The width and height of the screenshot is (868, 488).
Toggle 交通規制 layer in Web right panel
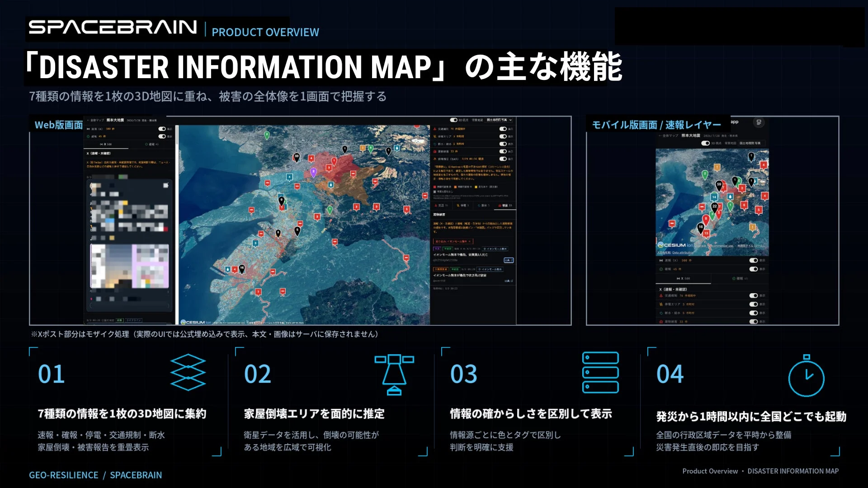(503, 129)
